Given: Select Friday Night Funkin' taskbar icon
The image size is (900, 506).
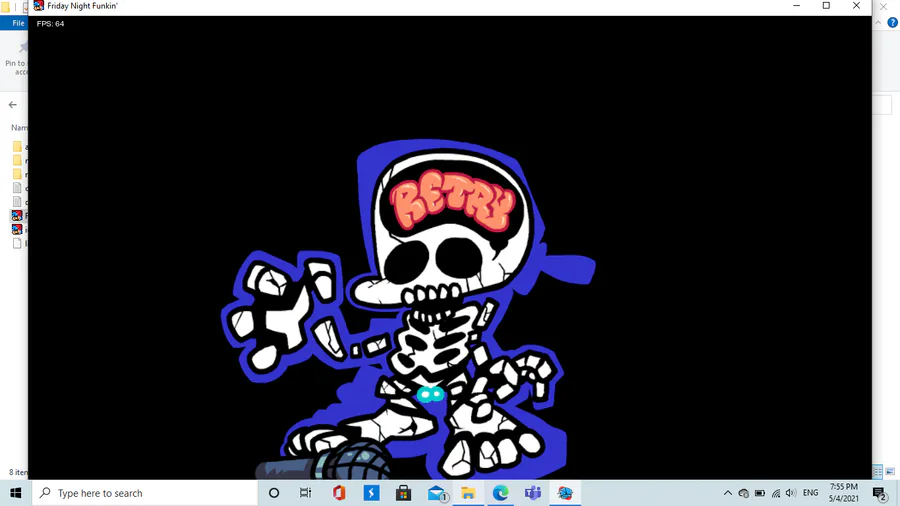Looking at the screenshot, I should point(565,493).
